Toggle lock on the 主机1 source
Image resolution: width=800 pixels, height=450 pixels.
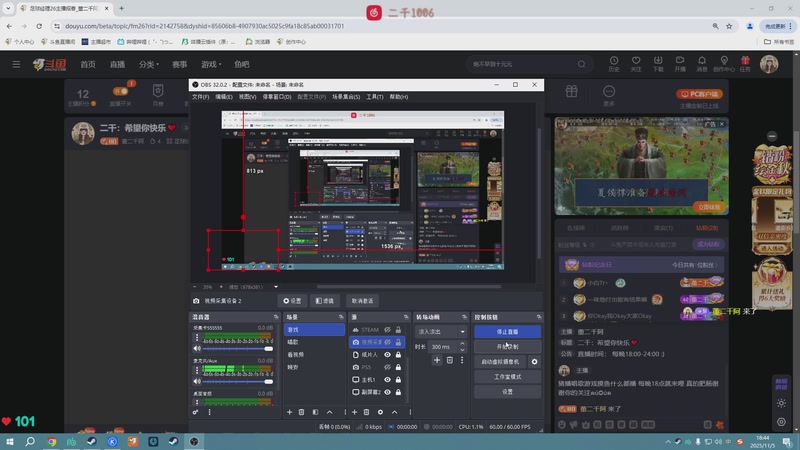[398, 380]
